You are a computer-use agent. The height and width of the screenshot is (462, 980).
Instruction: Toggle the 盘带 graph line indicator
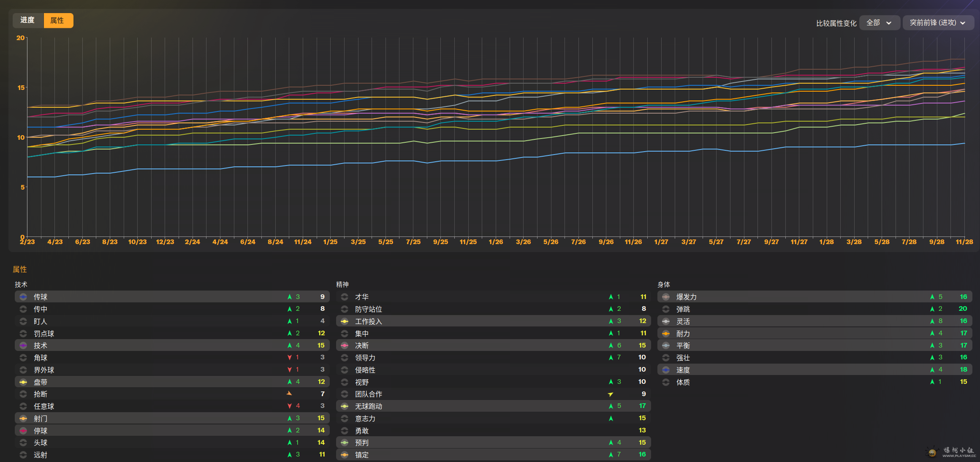point(23,382)
